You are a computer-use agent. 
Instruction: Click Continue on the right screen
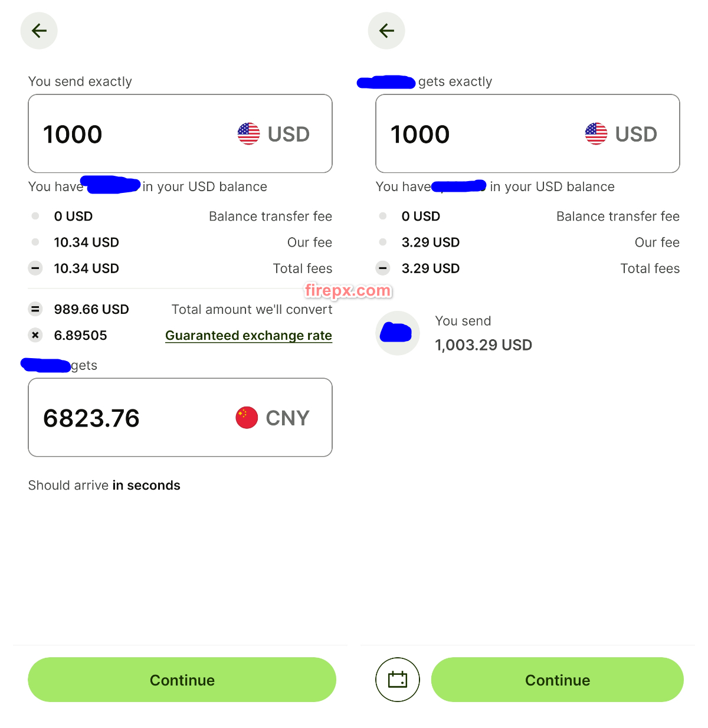[x=558, y=680]
